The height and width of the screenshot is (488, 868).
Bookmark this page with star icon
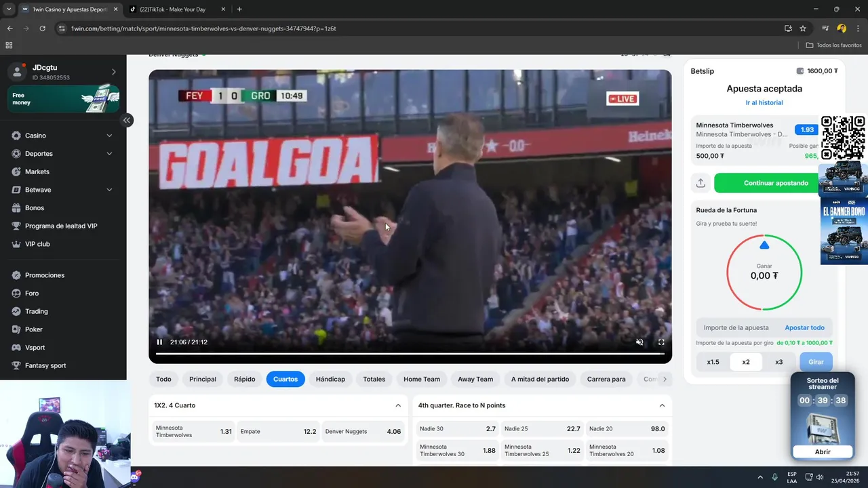click(x=803, y=28)
